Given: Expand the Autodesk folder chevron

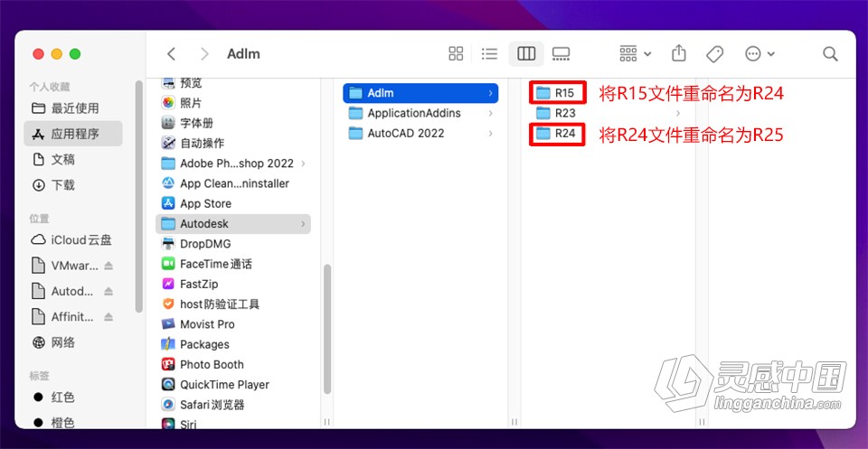Looking at the screenshot, I should click(x=304, y=223).
